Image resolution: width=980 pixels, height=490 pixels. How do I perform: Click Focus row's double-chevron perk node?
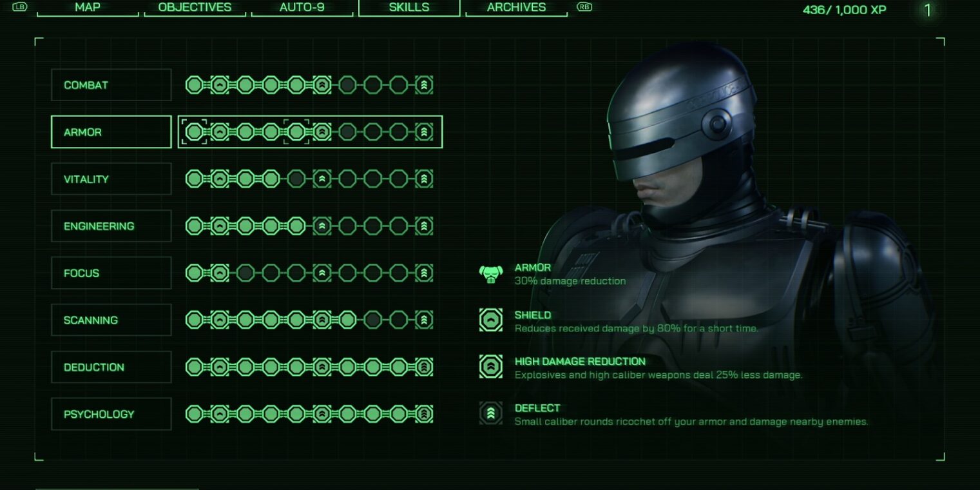322,273
